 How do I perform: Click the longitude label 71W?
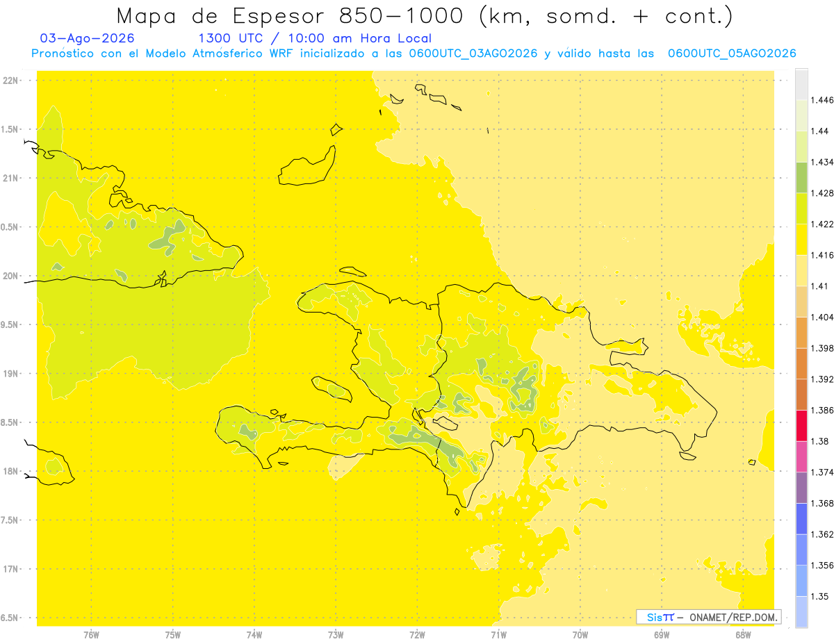click(498, 635)
